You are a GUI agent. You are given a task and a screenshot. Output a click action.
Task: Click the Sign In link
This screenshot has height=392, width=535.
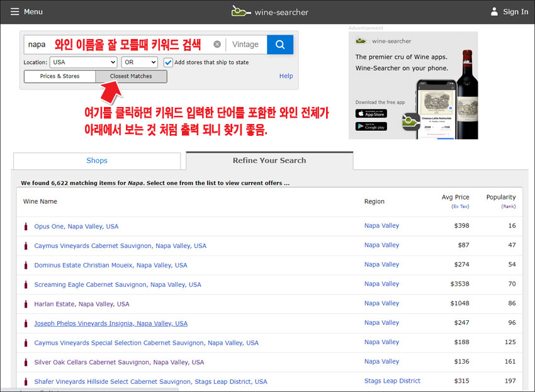(515, 12)
